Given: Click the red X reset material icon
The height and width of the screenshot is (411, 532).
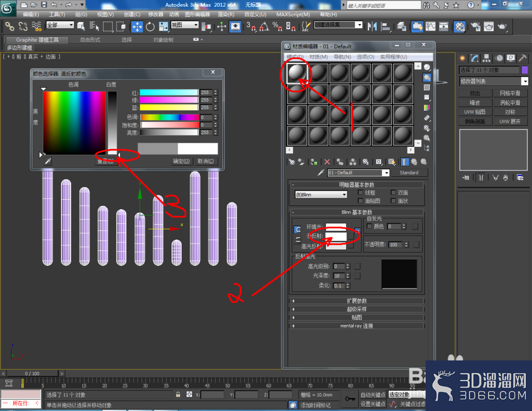Looking at the screenshot, I should [x=327, y=162].
